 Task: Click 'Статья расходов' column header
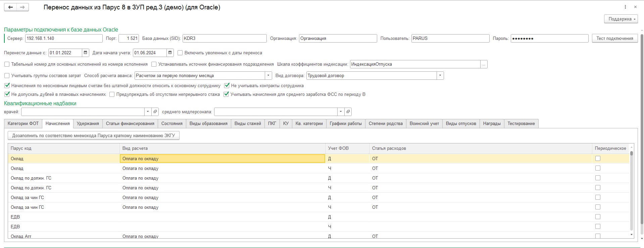481,148
